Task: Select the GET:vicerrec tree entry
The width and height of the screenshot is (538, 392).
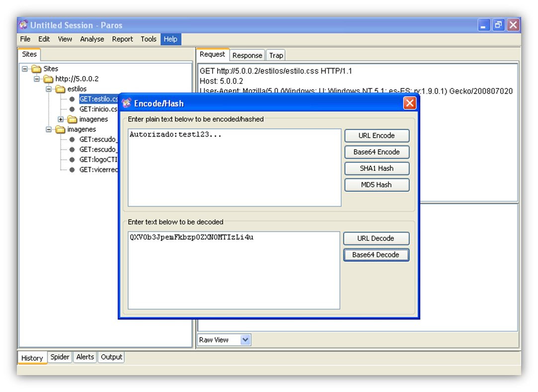Action: [98, 169]
